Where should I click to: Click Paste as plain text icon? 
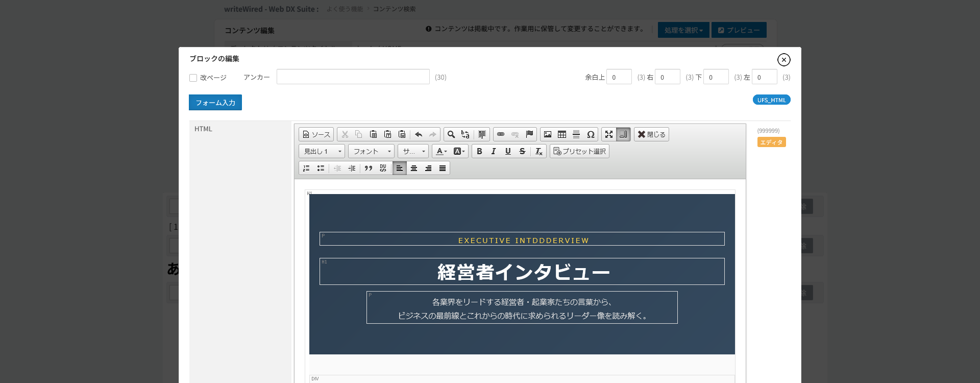click(x=387, y=134)
